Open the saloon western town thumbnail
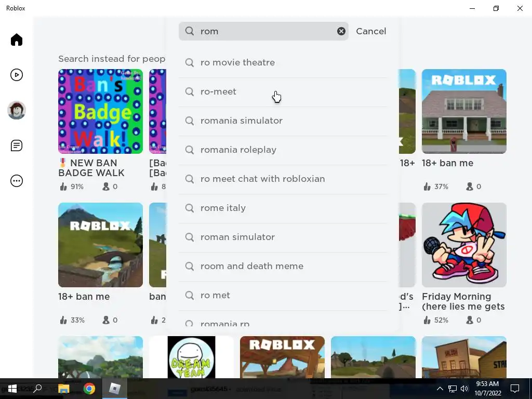This screenshot has width=532, height=399. click(x=464, y=357)
